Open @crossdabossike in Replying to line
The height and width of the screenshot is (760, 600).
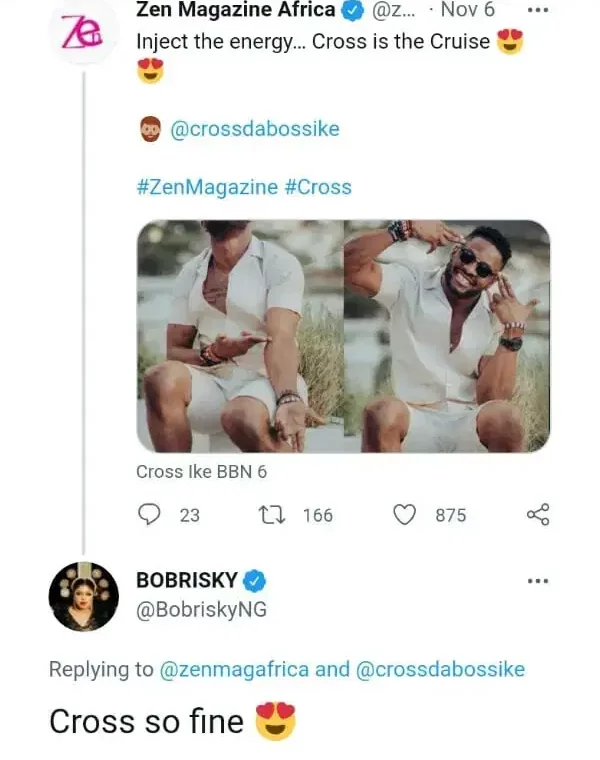(440, 669)
